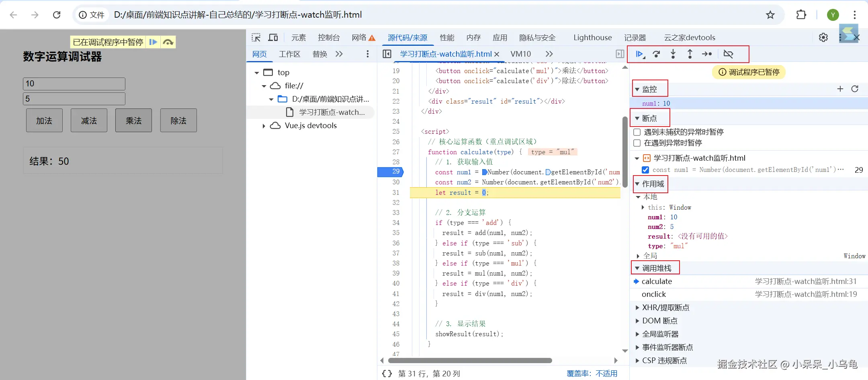This screenshot has width=868, height=380.
Task: Toggle device toolbar emulation
Action: (273, 37)
